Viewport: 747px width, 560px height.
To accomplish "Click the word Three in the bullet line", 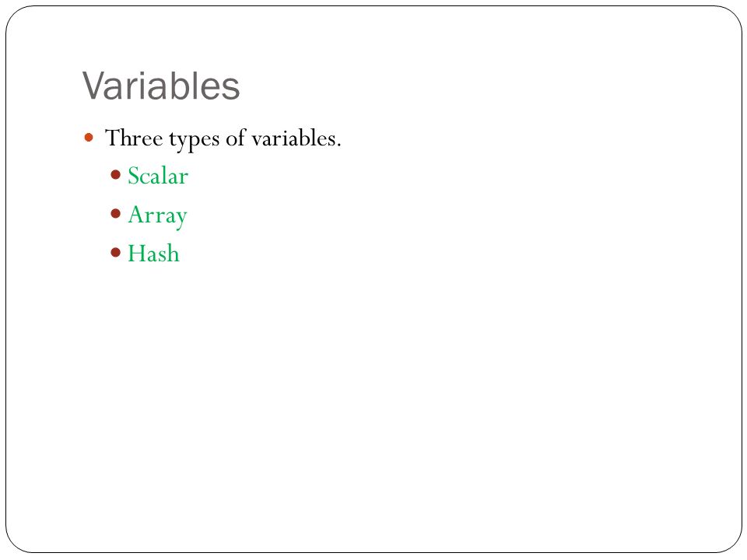I will click(x=134, y=138).
